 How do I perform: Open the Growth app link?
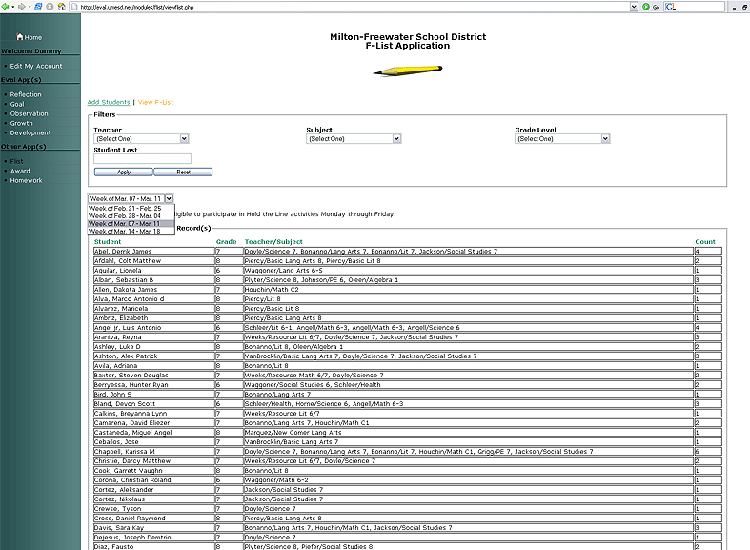coord(21,123)
